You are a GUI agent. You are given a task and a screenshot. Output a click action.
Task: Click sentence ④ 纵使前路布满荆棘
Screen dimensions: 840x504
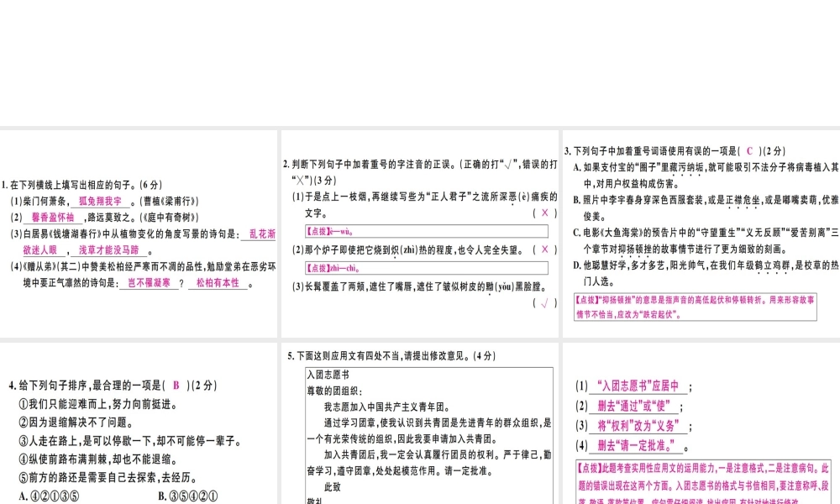pos(98,459)
